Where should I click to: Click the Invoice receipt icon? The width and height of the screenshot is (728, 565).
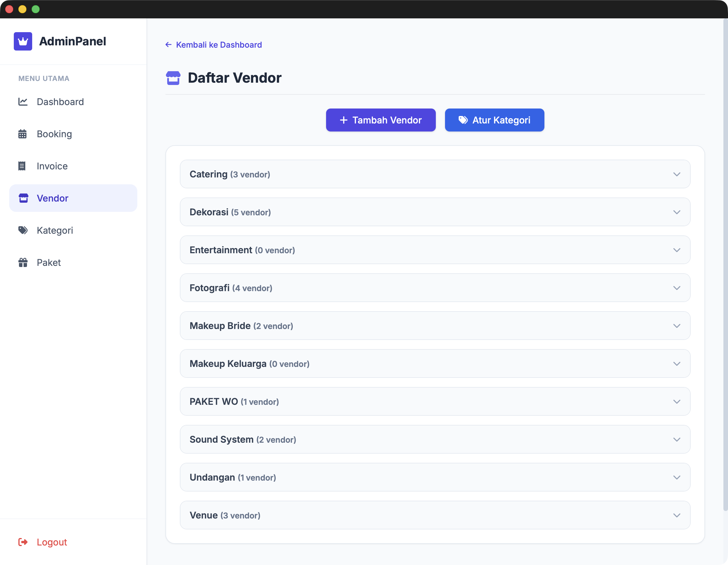[22, 166]
